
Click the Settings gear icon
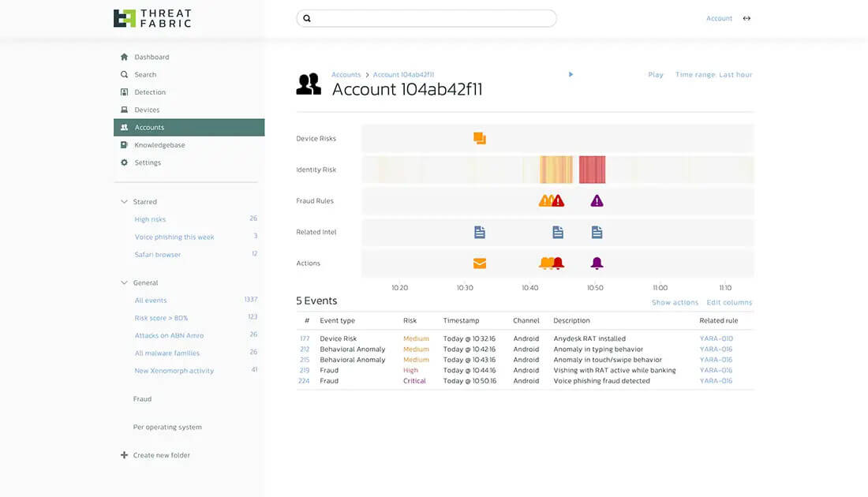click(124, 163)
